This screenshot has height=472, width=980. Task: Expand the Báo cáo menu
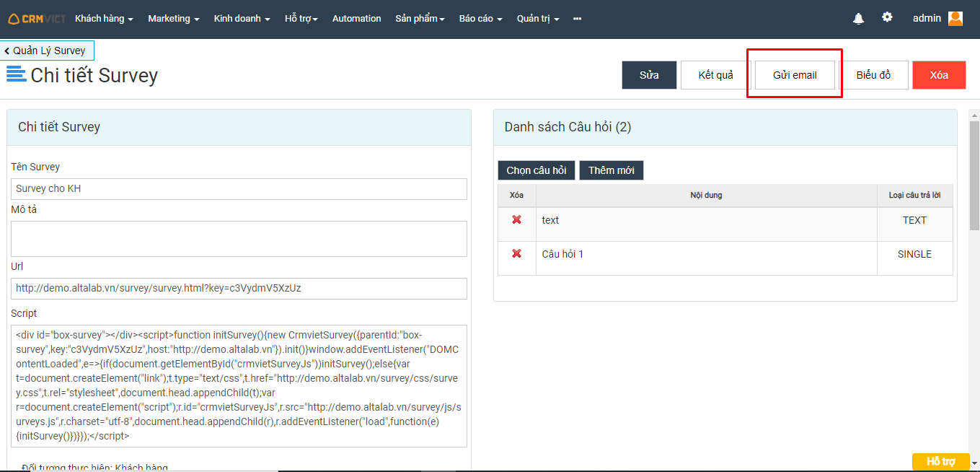click(x=481, y=19)
